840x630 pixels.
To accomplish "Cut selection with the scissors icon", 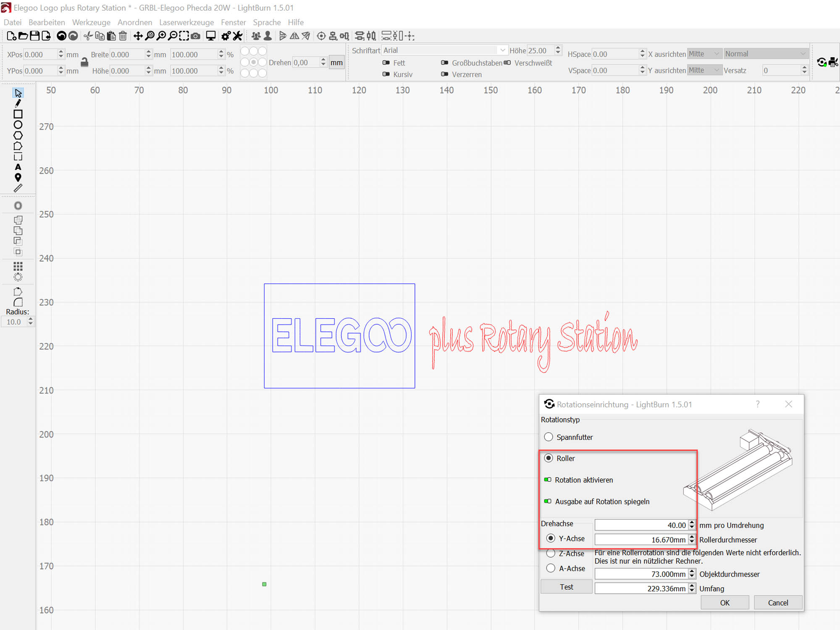I will pos(88,36).
